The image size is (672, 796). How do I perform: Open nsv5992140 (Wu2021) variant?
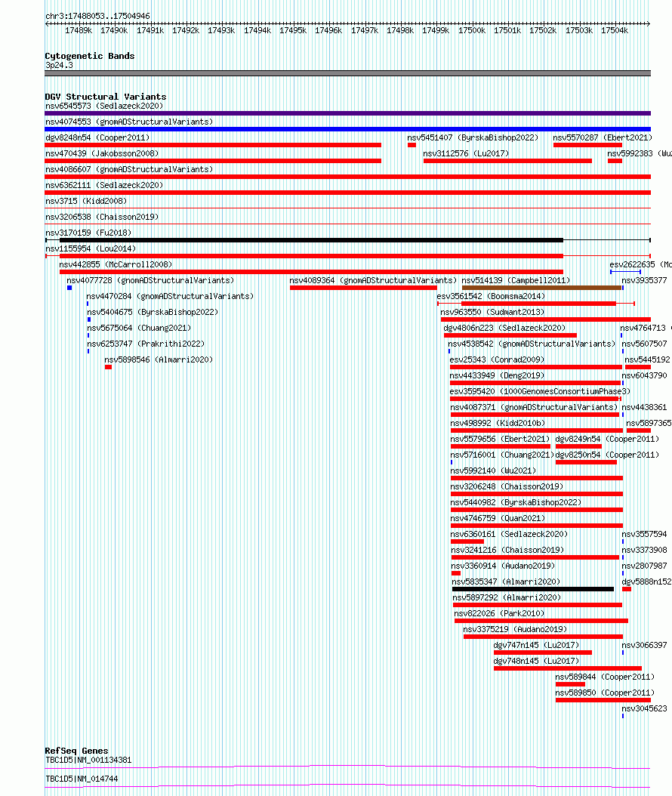click(x=493, y=471)
